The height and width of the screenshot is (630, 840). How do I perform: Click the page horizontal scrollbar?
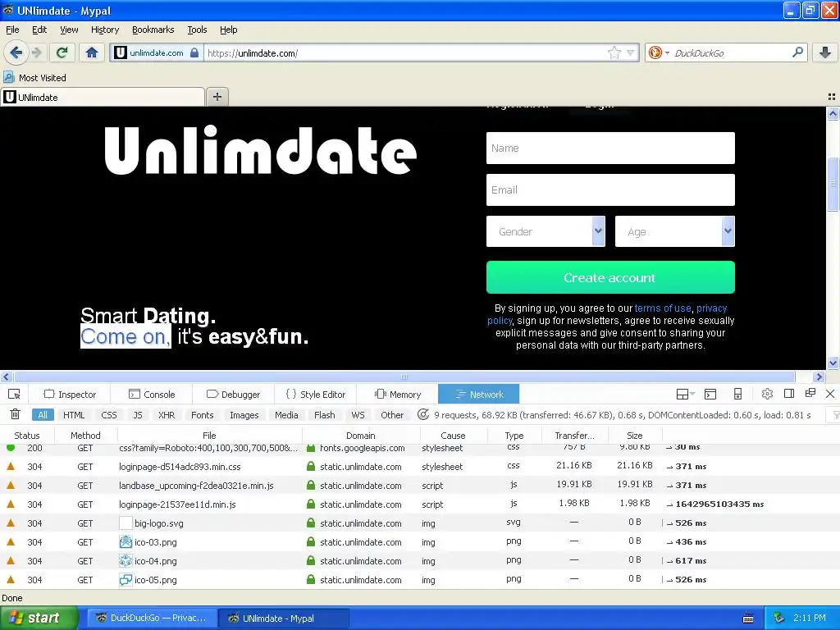404,377
